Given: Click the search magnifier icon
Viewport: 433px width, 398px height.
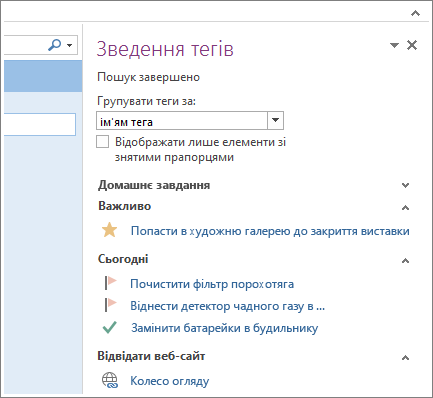Looking at the screenshot, I should [55, 45].
